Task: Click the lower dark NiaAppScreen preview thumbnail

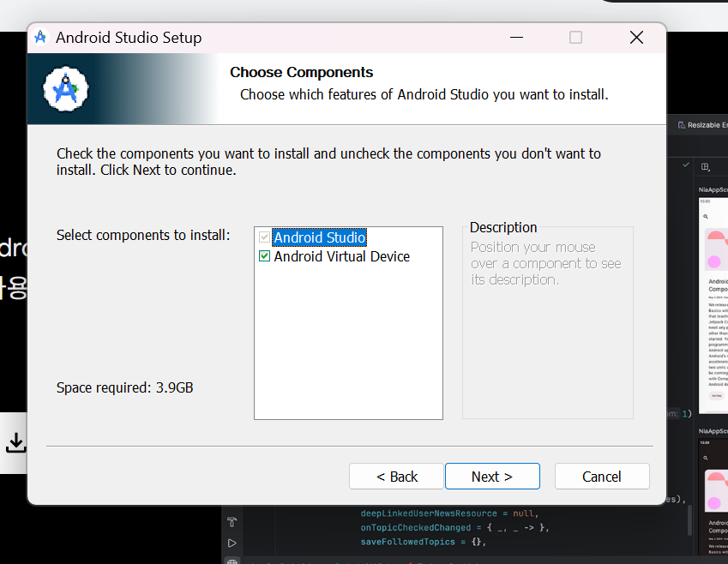Action: pos(713,496)
